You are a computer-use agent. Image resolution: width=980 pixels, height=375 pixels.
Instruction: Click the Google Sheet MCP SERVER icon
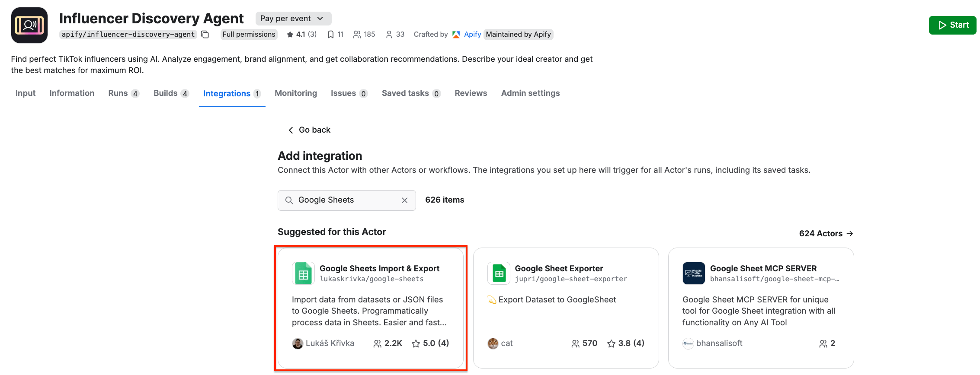[x=694, y=273]
